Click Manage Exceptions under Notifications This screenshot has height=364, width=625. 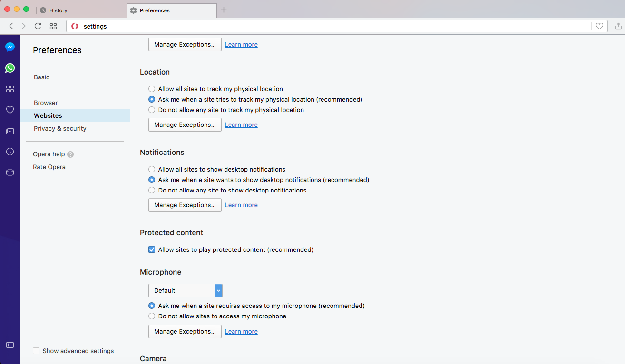tap(185, 205)
